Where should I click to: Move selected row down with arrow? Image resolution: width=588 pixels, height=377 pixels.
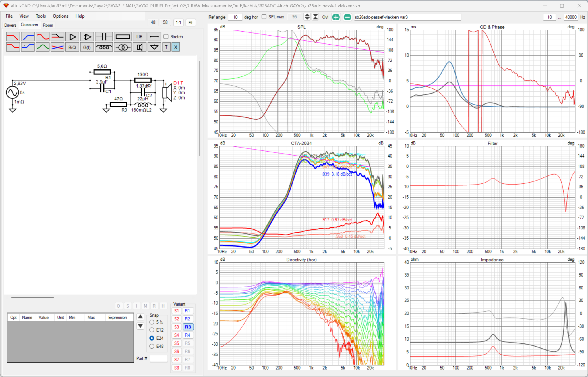point(140,326)
